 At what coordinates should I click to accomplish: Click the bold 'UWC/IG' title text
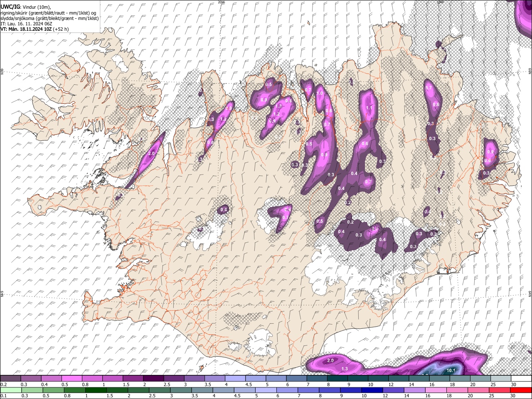pyautogui.click(x=10, y=7)
